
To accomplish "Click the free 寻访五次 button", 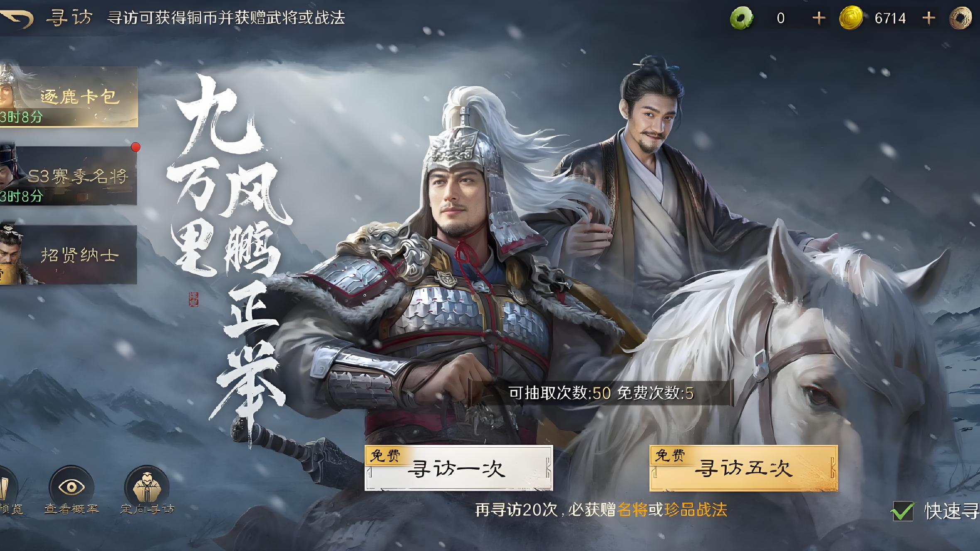I will [744, 468].
